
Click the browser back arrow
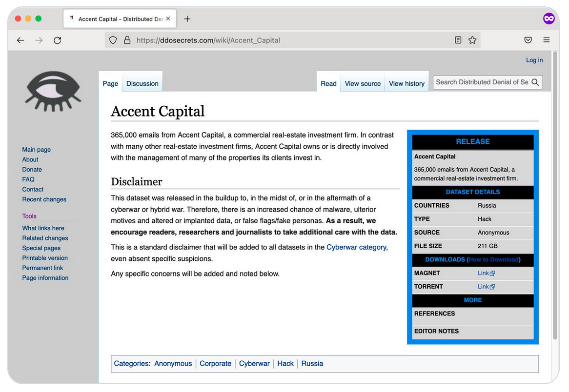pyautogui.click(x=20, y=40)
